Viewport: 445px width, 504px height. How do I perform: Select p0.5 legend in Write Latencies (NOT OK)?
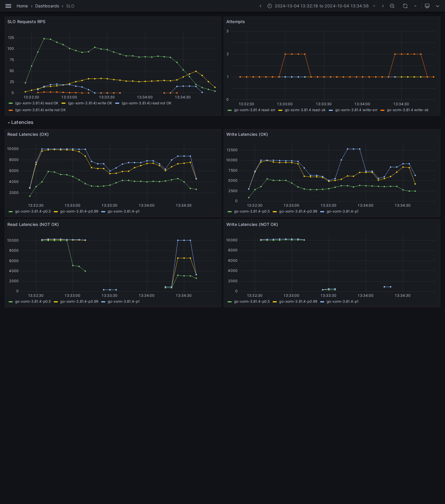coord(252,302)
